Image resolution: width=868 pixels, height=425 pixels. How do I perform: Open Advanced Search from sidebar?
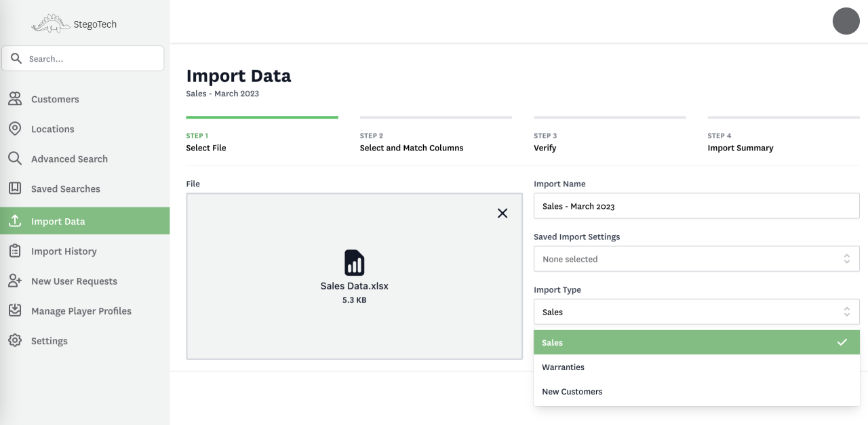click(x=85, y=159)
